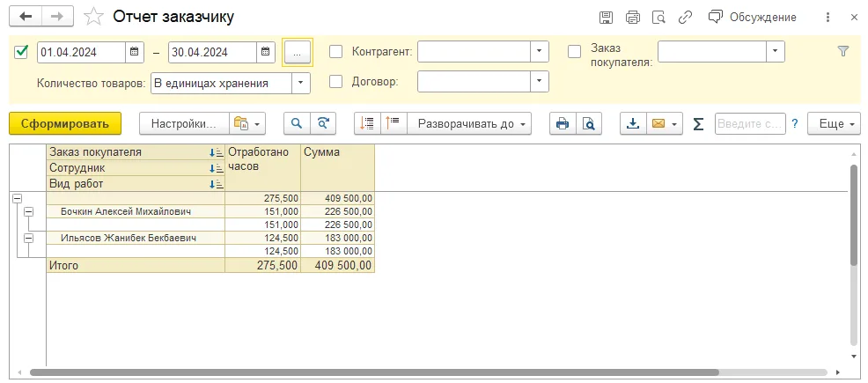Open calendar for start date 01.04.2024
Image resolution: width=868 pixels, height=383 pixels.
(135, 52)
